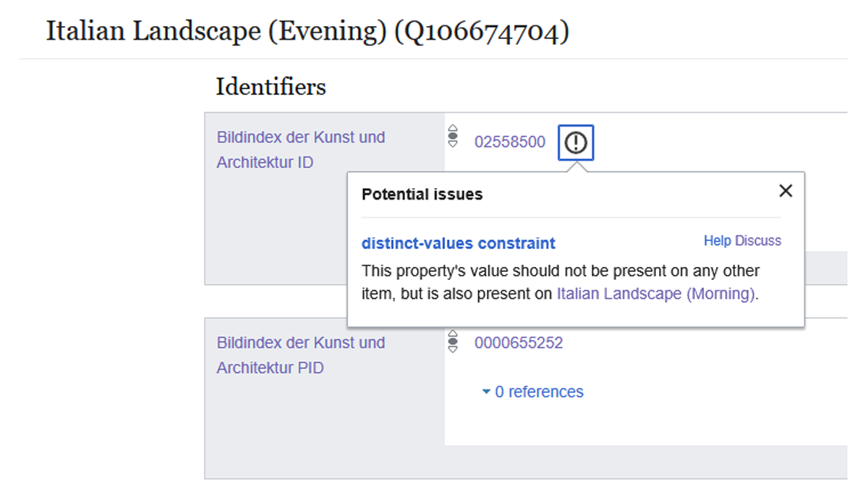Screen dimensions: 868x500
Task: Close the Potential issues popup
Action: 786,191
